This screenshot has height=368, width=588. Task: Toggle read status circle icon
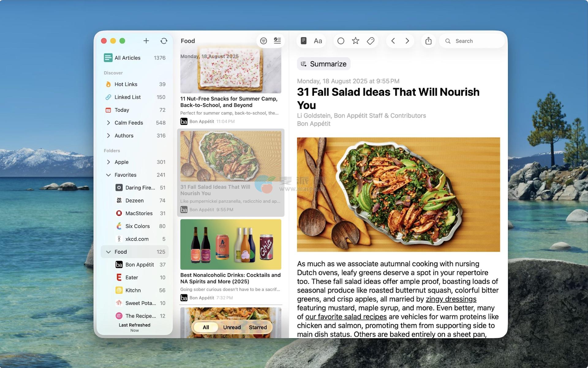pyautogui.click(x=341, y=41)
